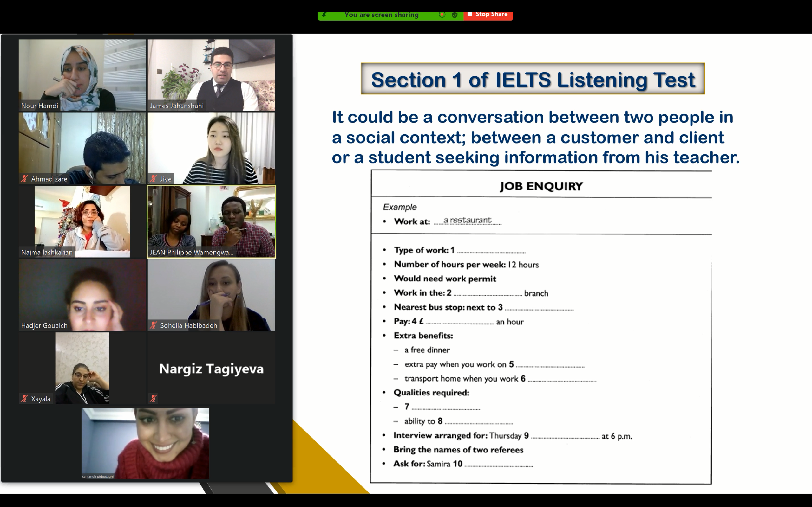This screenshot has height=507, width=812.
Task: Click the Stop Share button
Action: [488, 15]
